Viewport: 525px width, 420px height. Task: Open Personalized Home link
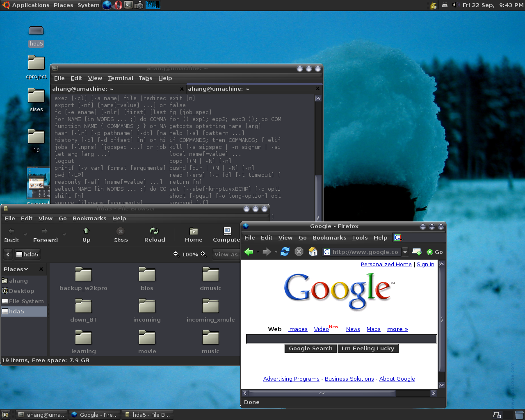pyautogui.click(x=386, y=264)
